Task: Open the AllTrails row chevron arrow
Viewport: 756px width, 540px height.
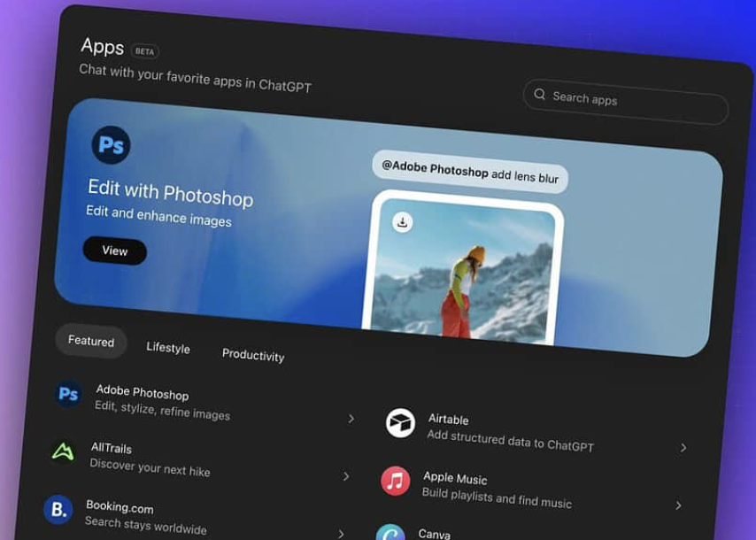Action: tap(346, 476)
